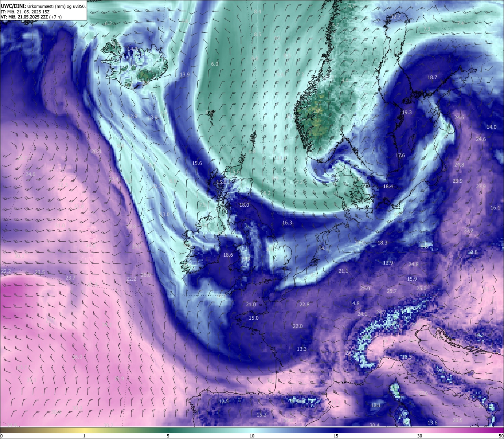The image size is (504, 439).
Task: Click the colorbar tick label '10'
Action: tap(252, 436)
